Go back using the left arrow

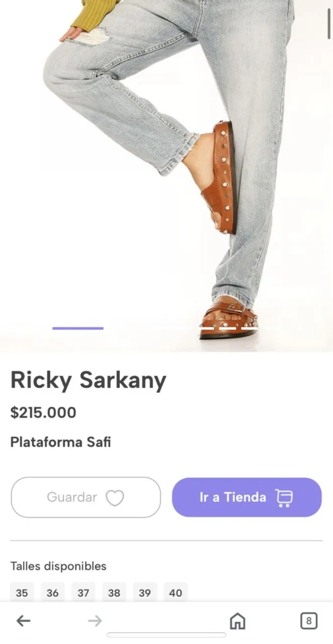click(x=23, y=621)
